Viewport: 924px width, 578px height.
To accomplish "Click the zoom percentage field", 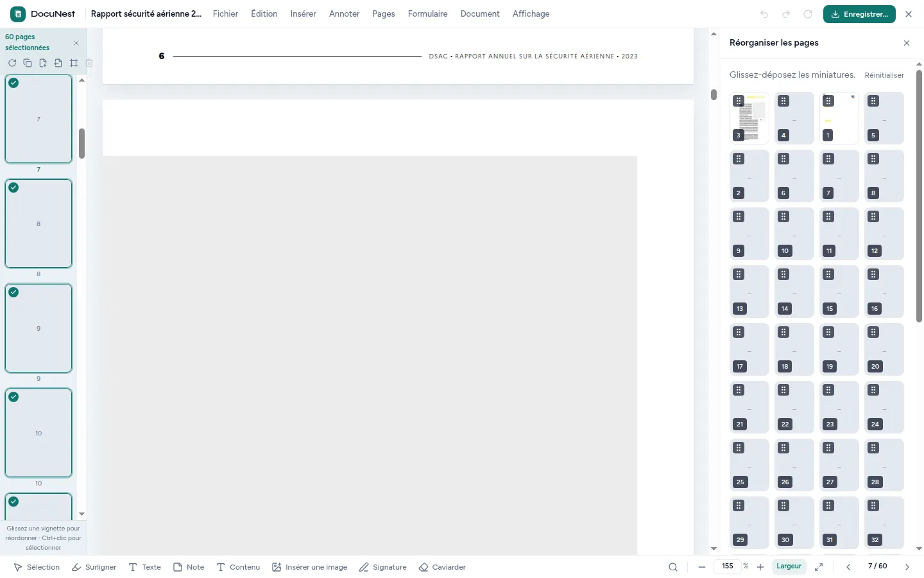I will [728, 566].
